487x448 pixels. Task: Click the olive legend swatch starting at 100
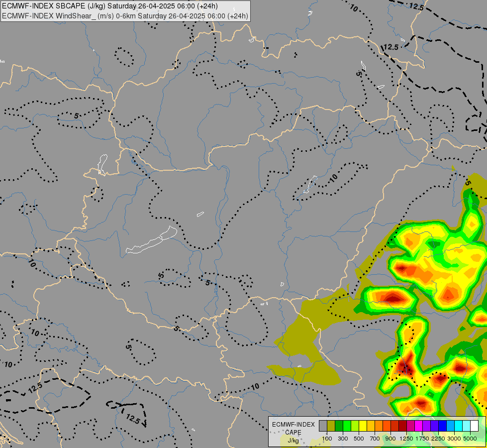click(331, 426)
